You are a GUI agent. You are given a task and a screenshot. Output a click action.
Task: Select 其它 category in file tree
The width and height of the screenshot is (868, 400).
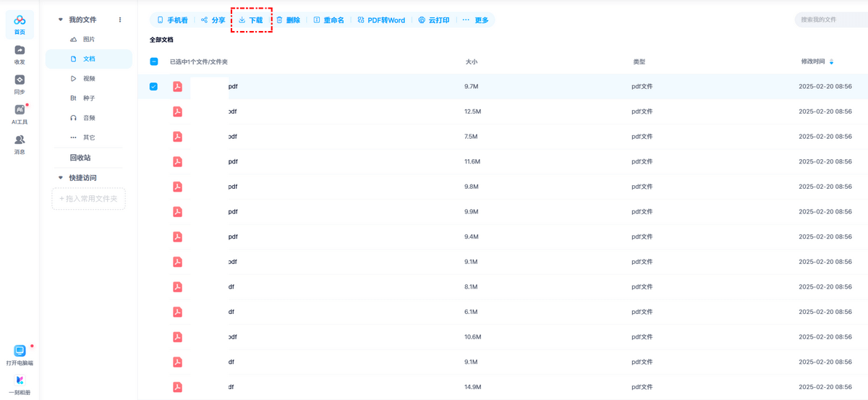point(88,137)
